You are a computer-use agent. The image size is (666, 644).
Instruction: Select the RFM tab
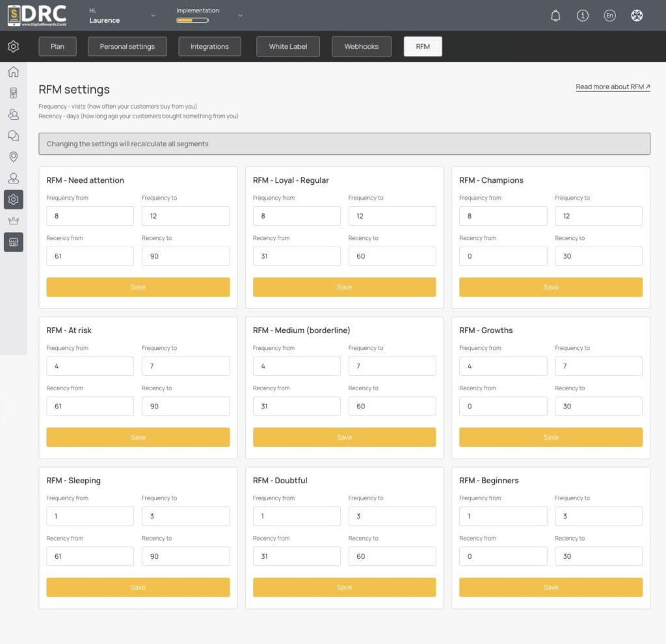(x=423, y=46)
